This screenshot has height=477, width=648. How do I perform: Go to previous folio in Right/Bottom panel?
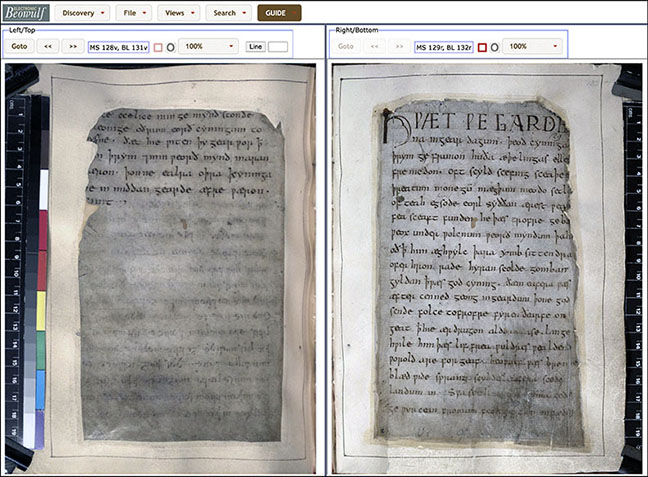(x=374, y=46)
